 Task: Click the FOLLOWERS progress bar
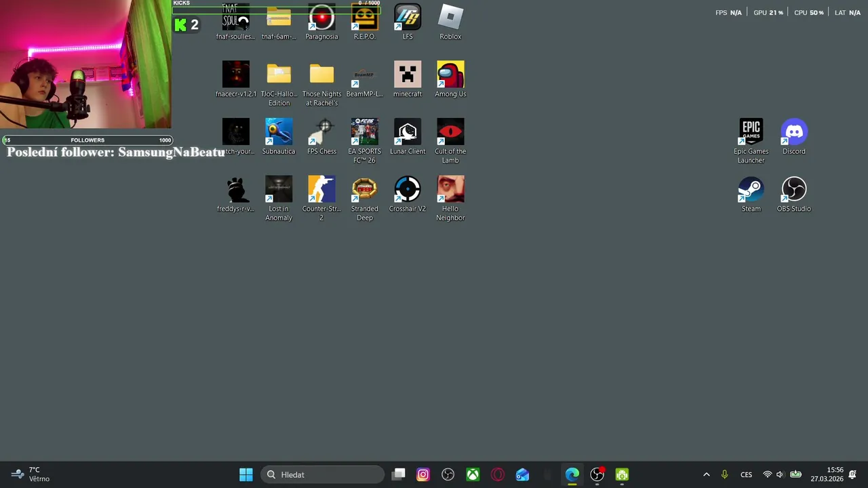(88, 140)
